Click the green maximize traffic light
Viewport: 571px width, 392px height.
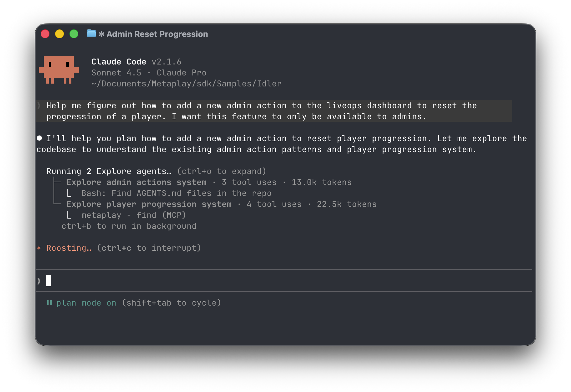point(74,34)
